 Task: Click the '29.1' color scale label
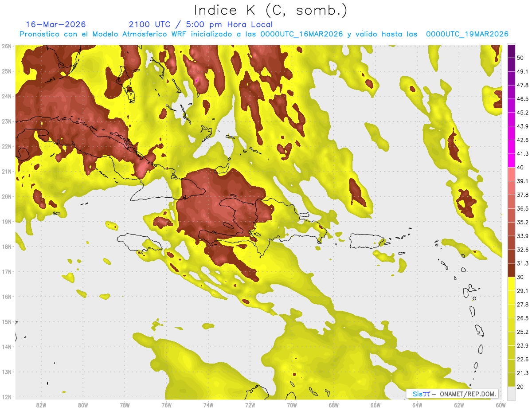click(523, 291)
